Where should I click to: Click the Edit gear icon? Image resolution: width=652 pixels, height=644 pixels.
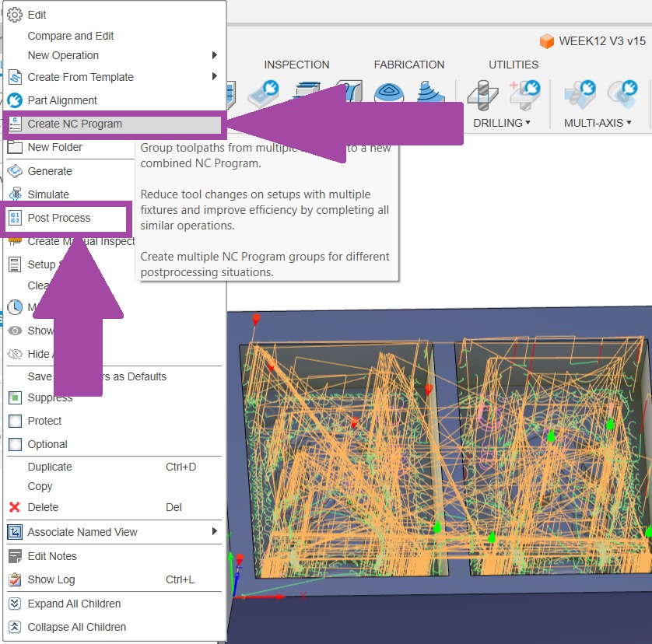(x=15, y=15)
